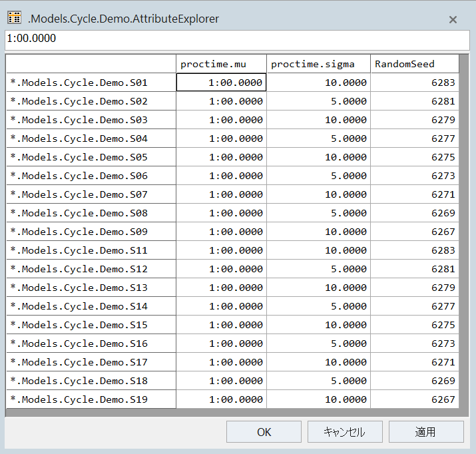
Task: Click RandomSeed cell 6275 in S15 row
Action: click(x=415, y=325)
